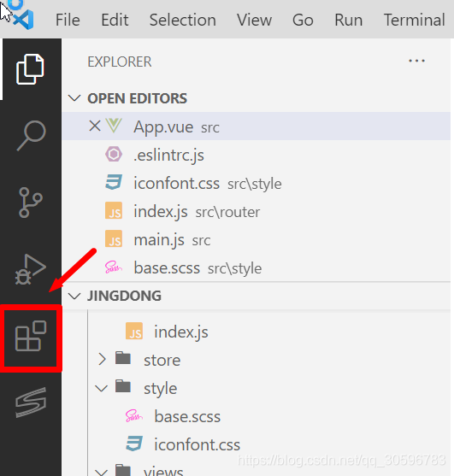The image size is (454, 476).
Task: Select App.vue in open editors
Action: (x=256, y=126)
